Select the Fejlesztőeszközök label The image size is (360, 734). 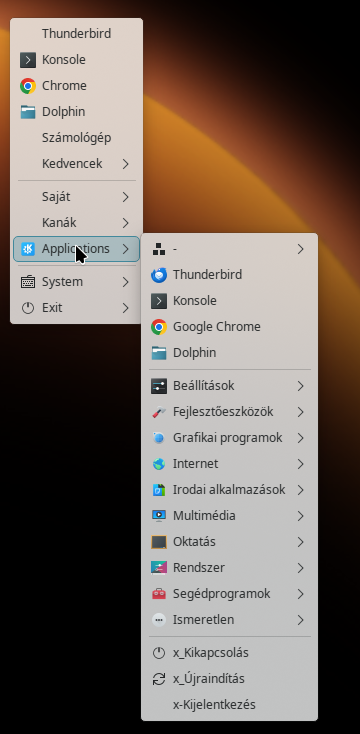pyautogui.click(x=223, y=412)
